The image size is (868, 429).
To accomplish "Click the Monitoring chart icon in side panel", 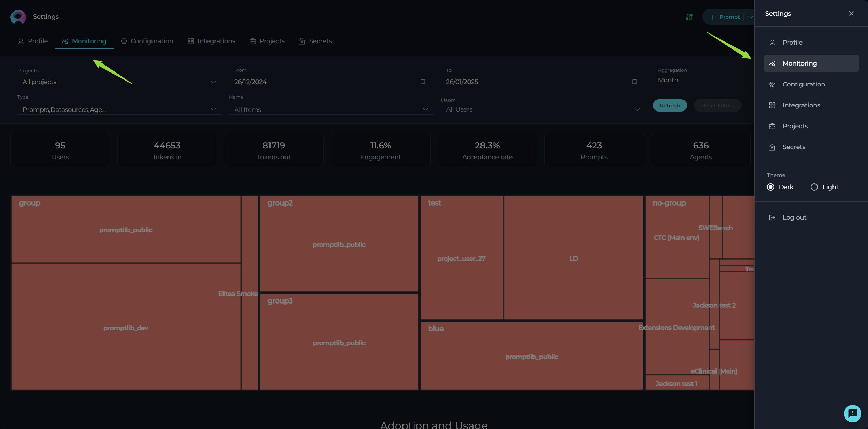I will (772, 63).
